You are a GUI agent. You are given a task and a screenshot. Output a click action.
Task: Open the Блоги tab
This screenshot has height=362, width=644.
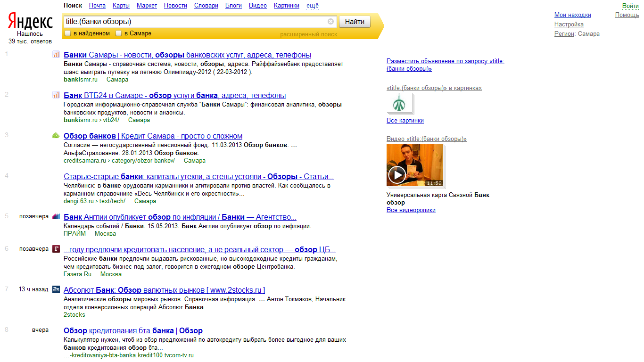coord(233,6)
